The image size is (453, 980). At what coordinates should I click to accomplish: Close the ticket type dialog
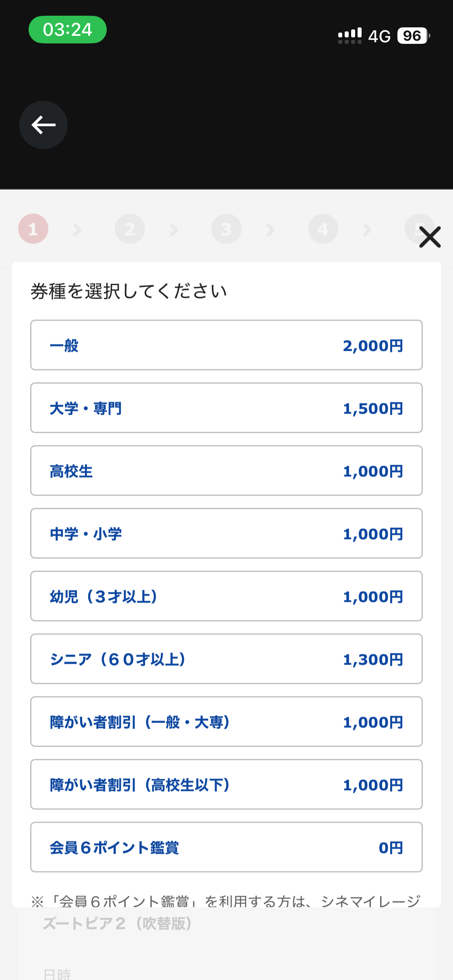pyautogui.click(x=430, y=237)
